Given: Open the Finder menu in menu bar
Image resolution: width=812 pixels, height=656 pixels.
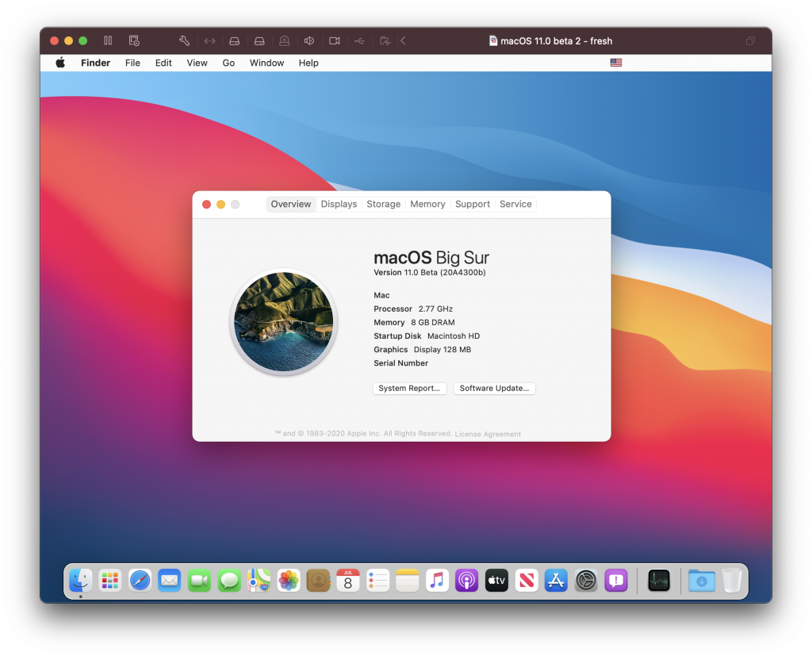Looking at the screenshot, I should (x=95, y=63).
